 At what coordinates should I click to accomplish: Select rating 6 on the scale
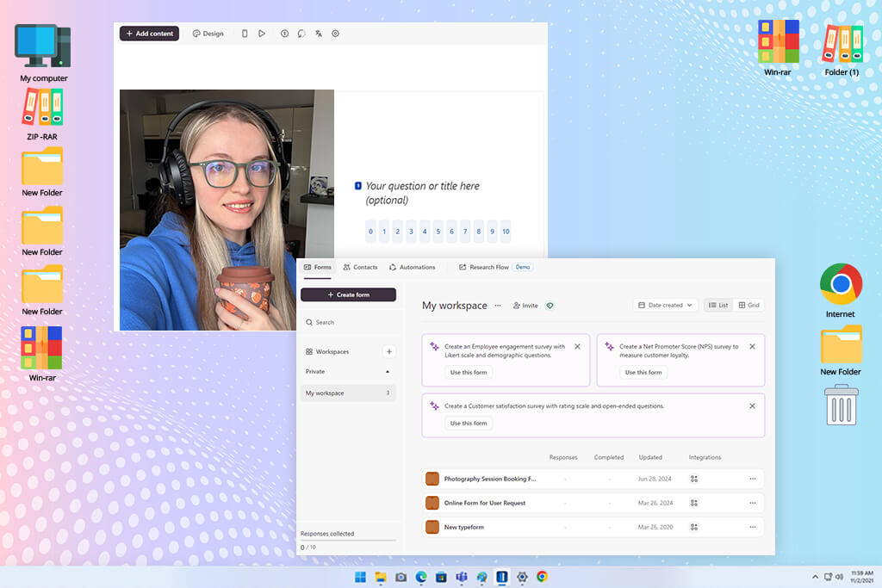pos(451,232)
